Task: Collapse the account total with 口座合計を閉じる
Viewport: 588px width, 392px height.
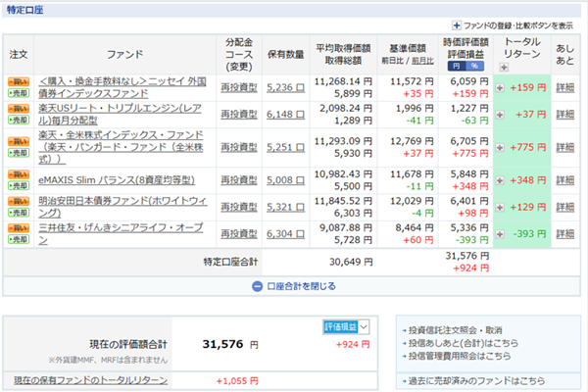Action: (x=294, y=286)
